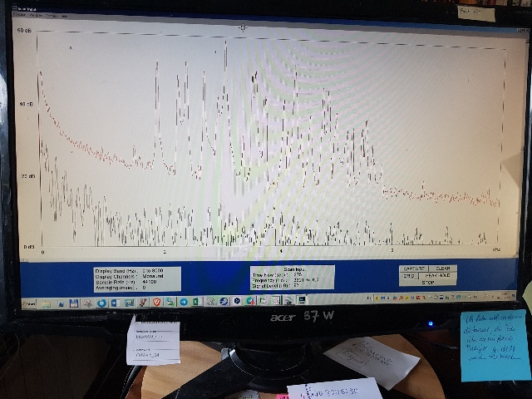This screenshot has height=399, width=532.
Task: Click the Display Channels label
Action: 116,277
